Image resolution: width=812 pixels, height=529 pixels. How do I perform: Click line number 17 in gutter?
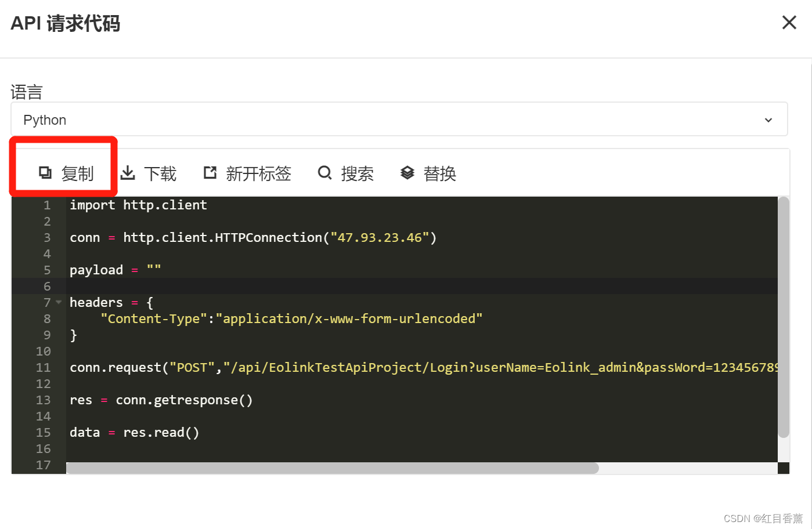click(x=44, y=465)
